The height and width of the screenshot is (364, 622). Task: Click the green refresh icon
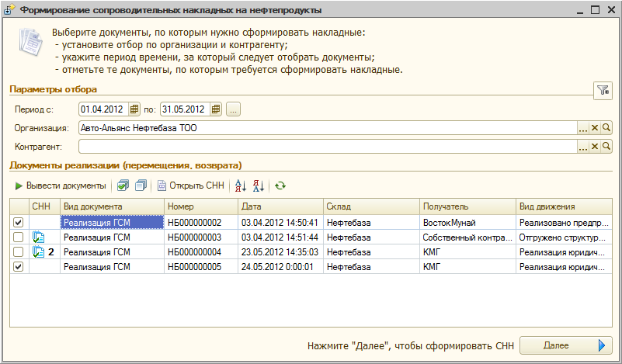click(280, 185)
